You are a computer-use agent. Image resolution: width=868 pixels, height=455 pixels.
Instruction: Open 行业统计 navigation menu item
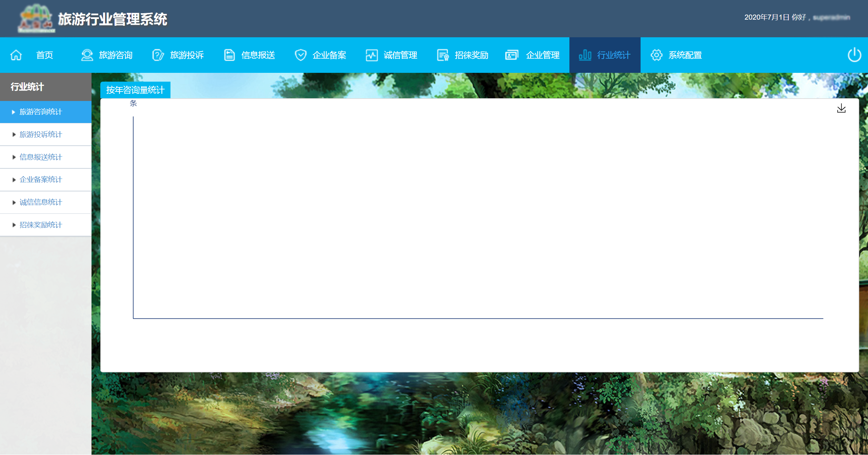pyautogui.click(x=605, y=55)
